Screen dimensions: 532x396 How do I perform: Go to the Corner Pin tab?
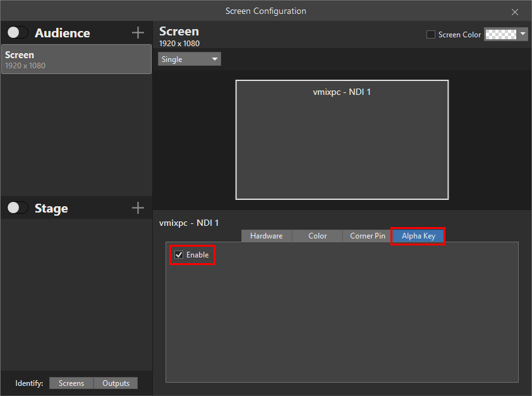point(367,236)
